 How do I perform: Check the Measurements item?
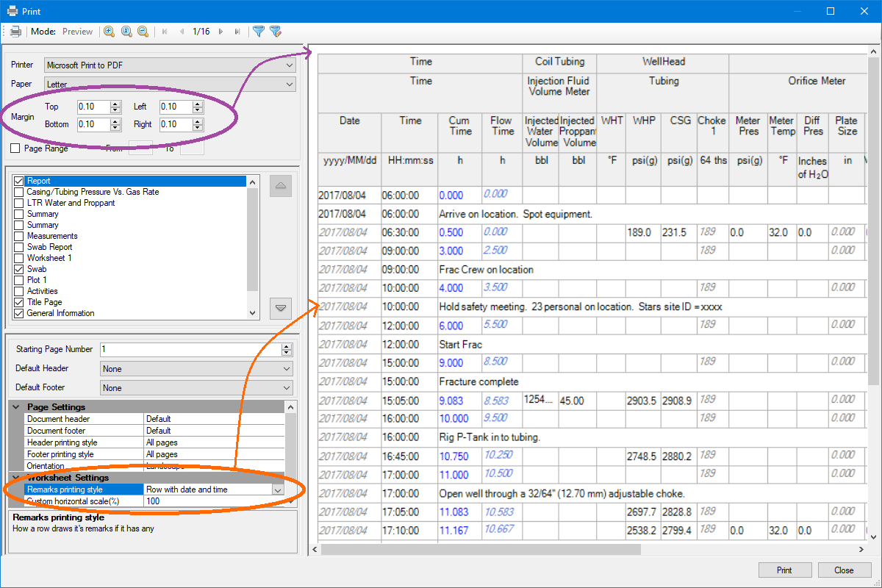click(20, 236)
